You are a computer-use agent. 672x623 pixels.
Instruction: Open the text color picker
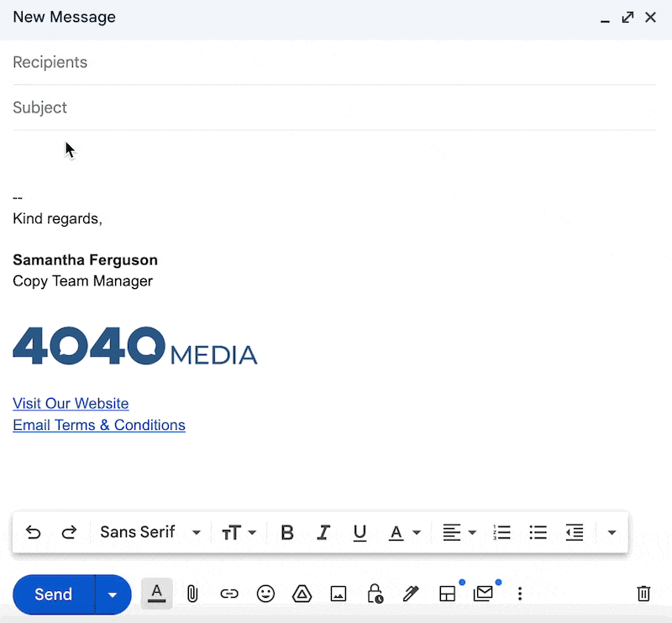(x=404, y=532)
